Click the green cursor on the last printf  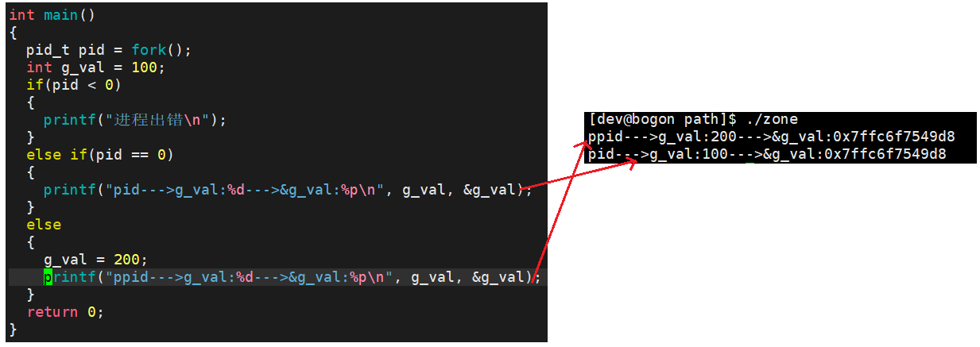pyautogui.click(x=48, y=277)
